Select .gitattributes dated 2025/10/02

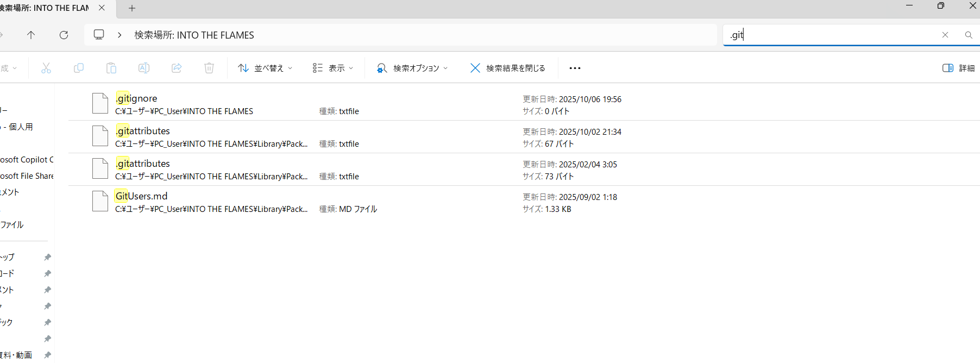click(524, 137)
